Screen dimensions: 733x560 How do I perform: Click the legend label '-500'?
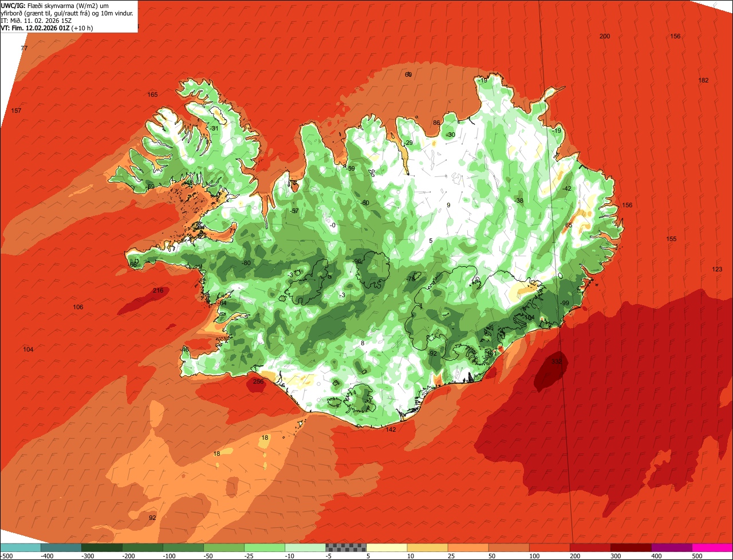[x=7, y=556]
